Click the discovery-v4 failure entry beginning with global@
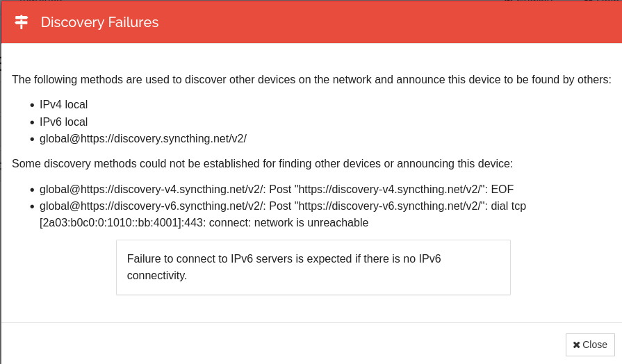 (x=277, y=189)
